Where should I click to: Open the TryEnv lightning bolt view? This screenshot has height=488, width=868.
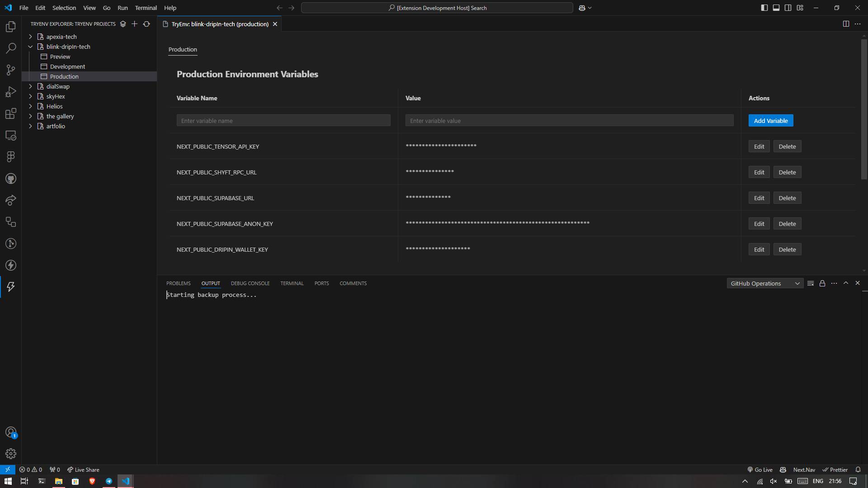coord(11,287)
